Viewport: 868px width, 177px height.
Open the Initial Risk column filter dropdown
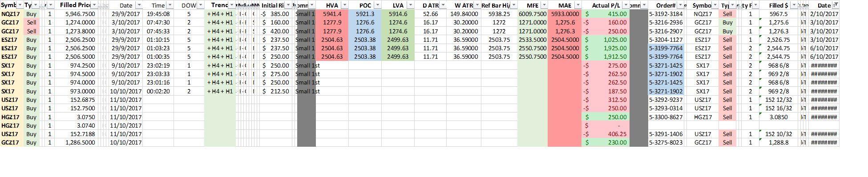click(288, 5)
